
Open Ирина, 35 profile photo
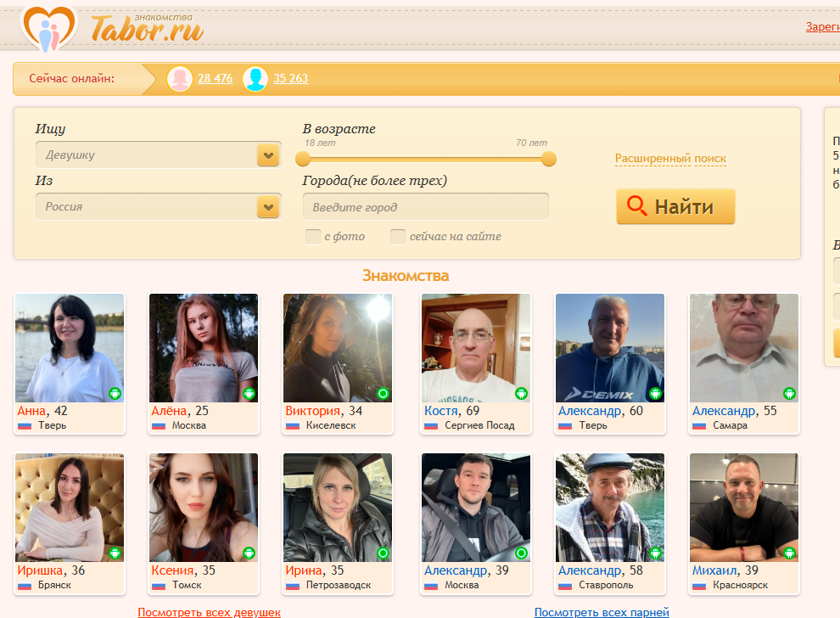point(338,508)
